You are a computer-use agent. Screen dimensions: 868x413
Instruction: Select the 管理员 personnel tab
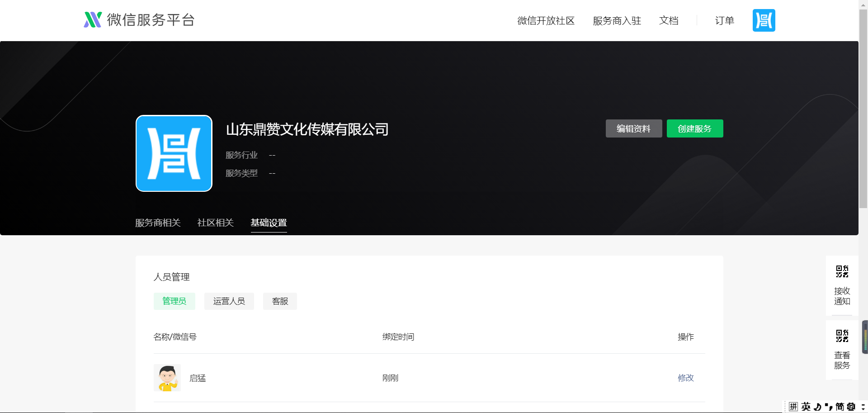(174, 301)
